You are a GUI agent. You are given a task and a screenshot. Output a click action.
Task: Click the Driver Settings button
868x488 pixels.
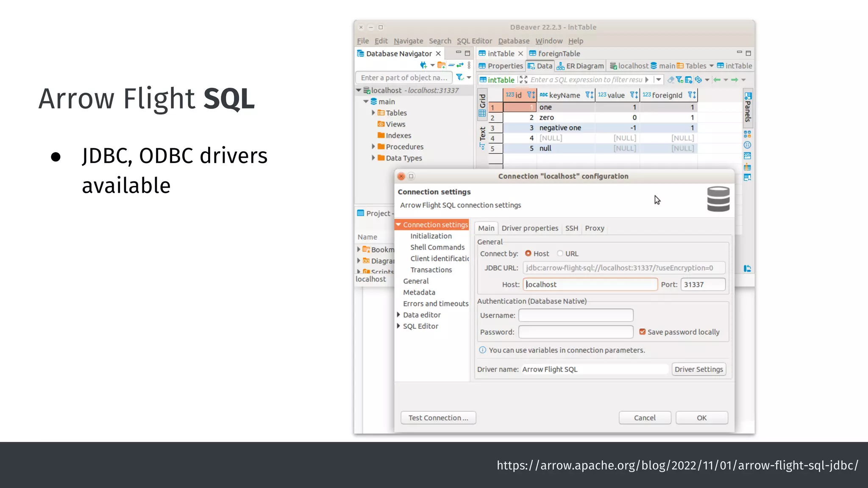[x=698, y=369]
